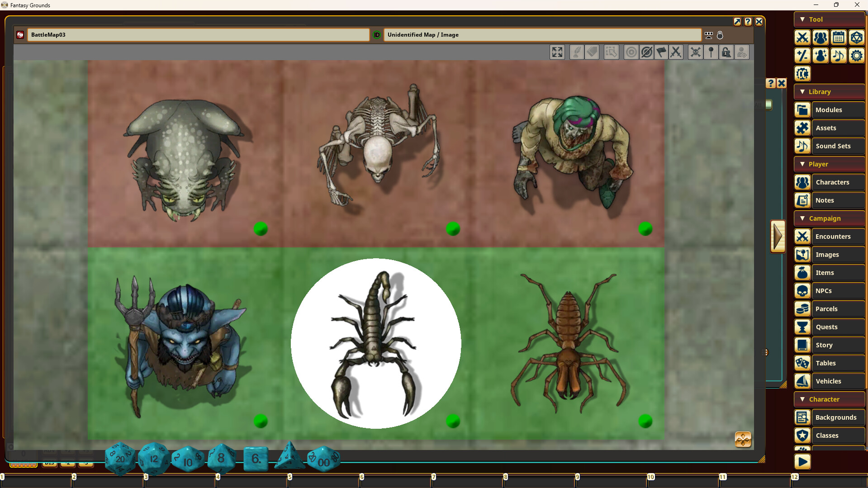Select the quill drawing tool on map toolbar
868x488 pixels.
tap(577, 52)
